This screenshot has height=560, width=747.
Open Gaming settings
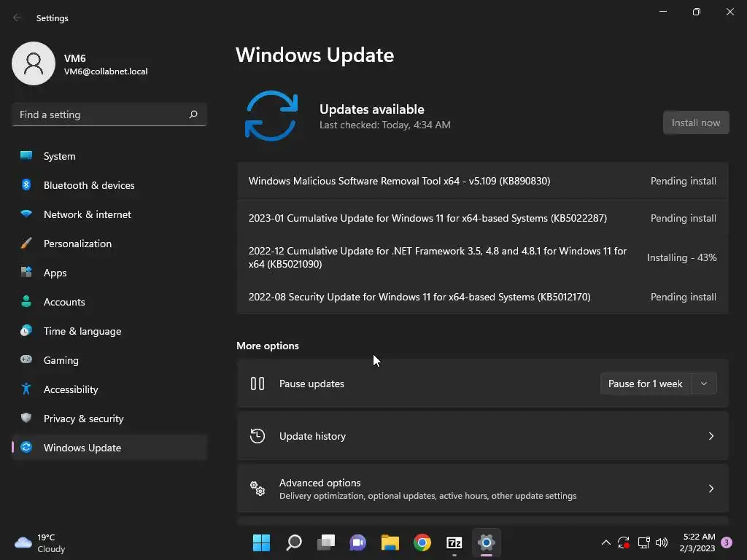tap(109, 360)
